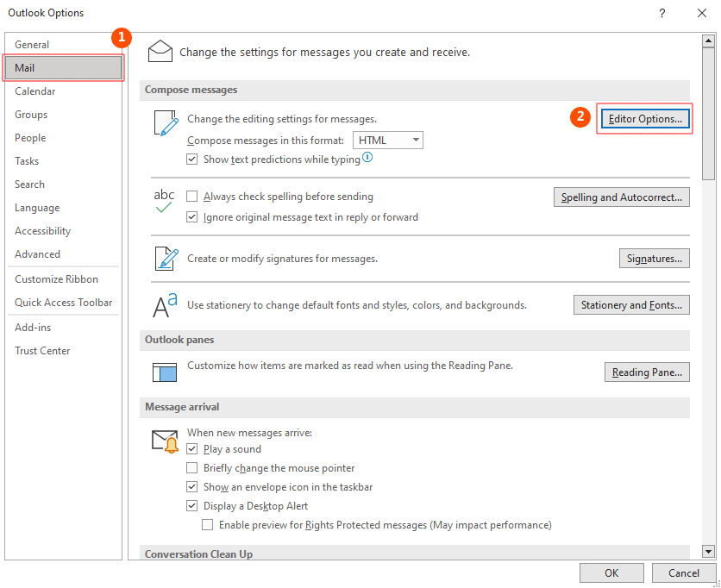Viewport: 721px width, 588px height.
Task: Disable Show text predictions while typing
Action: click(192, 160)
